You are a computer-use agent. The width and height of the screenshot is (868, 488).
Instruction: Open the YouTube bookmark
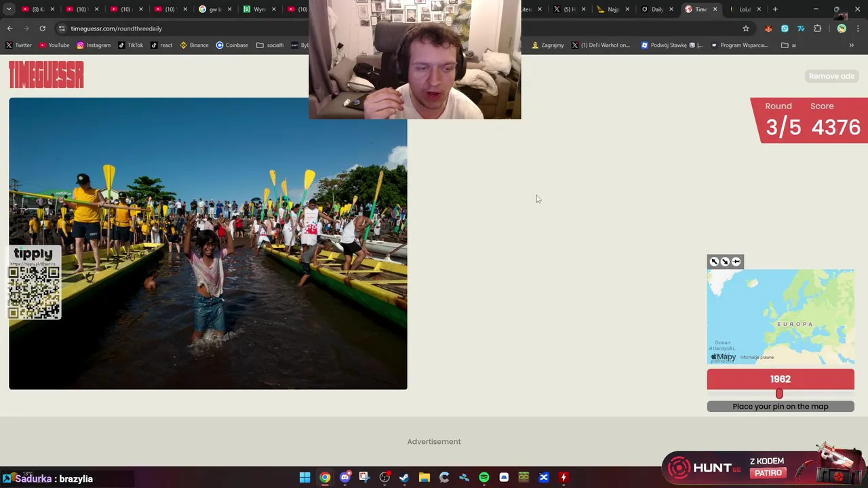tap(54, 45)
